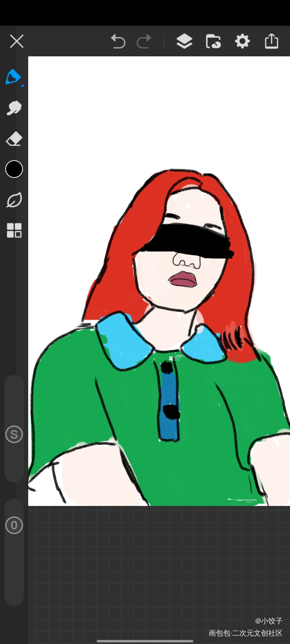Select the leaf-shaped tool icon
This screenshot has height=644, width=290.
pyautogui.click(x=14, y=200)
